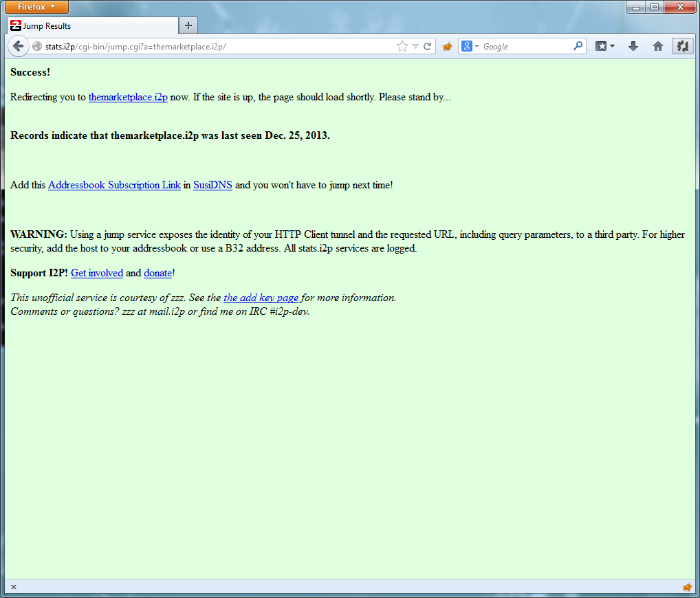This screenshot has height=598, width=700.
Task: Click the orange star add-on icon near the address bar
Action: (447, 46)
